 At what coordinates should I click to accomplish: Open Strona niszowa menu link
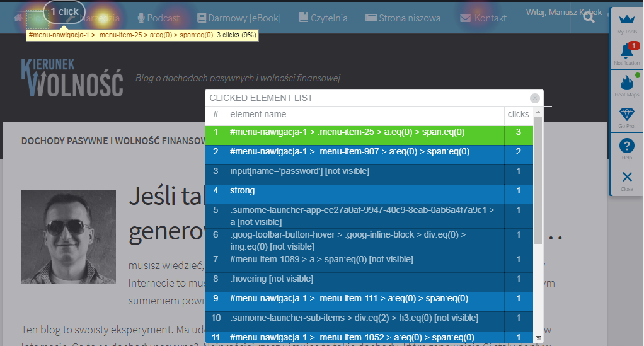403,18
